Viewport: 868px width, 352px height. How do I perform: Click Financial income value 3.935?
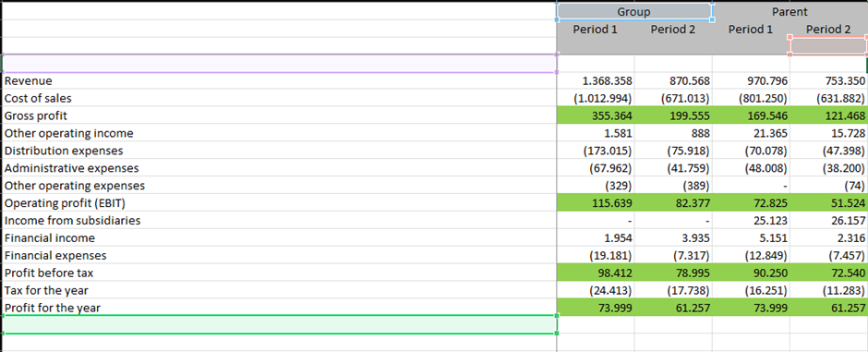(x=673, y=238)
